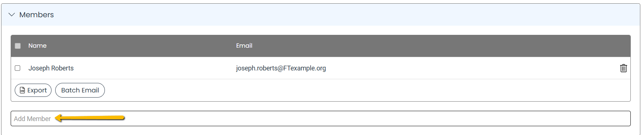Click the Batch Email button
Screen dimensions: 644x135
click(80, 90)
